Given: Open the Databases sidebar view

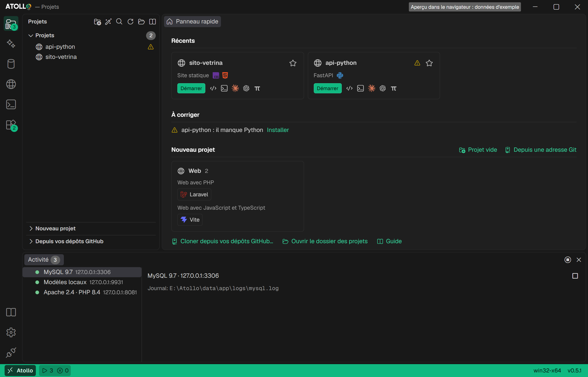Looking at the screenshot, I should tap(11, 64).
